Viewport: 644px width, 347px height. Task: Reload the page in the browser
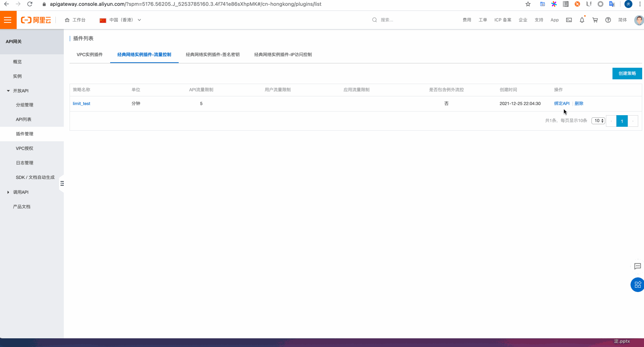point(30,4)
